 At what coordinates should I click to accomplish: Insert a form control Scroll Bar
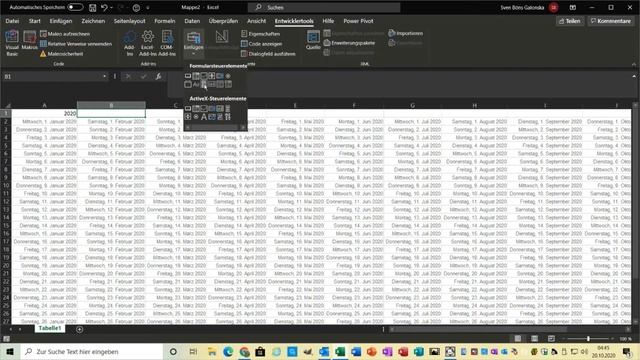pyautogui.click(x=204, y=84)
